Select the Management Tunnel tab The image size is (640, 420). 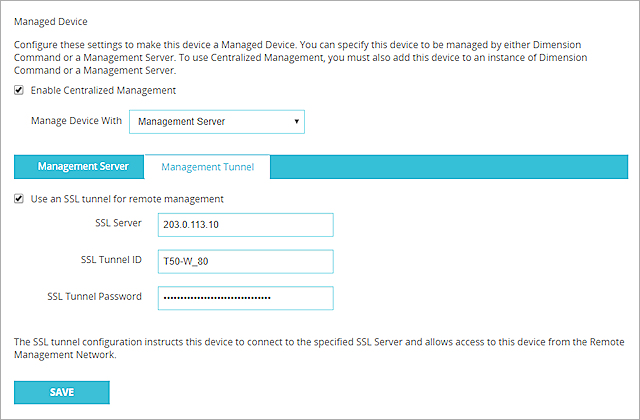pyautogui.click(x=207, y=167)
